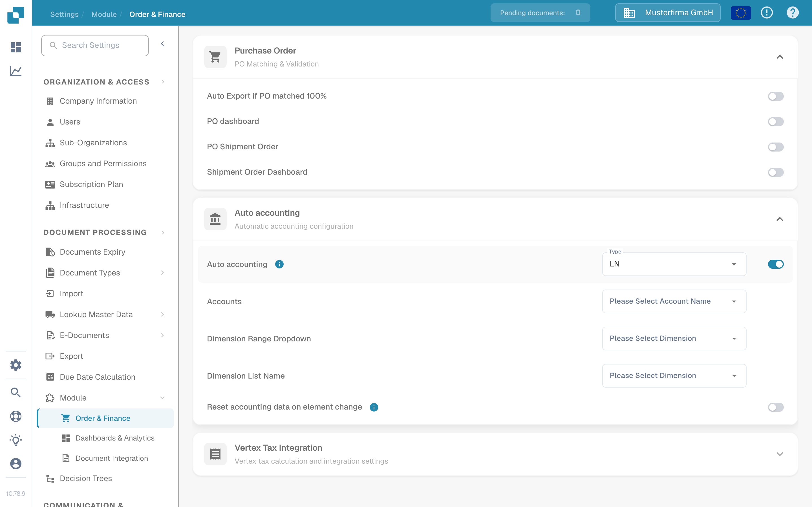Click the Musterfirma GmbH company button
The height and width of the screenshot is (507, 812).
pyautogui.click(x=667, y=13)
